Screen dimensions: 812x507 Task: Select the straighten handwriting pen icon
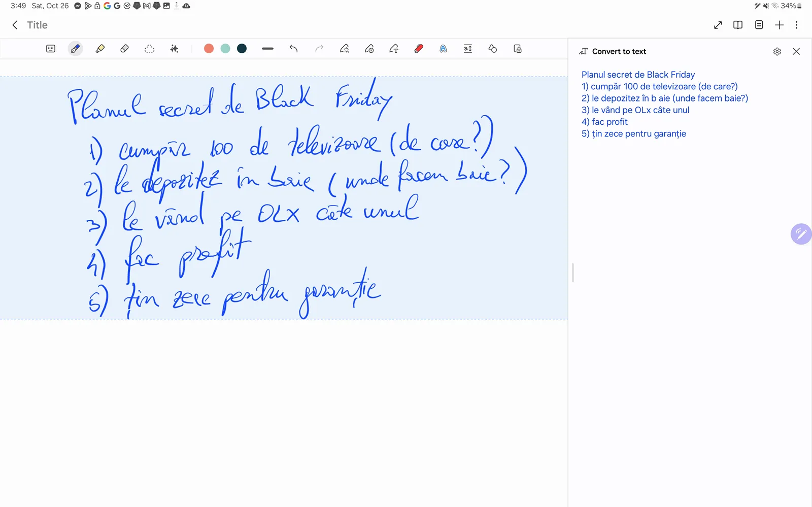point(345,49)
